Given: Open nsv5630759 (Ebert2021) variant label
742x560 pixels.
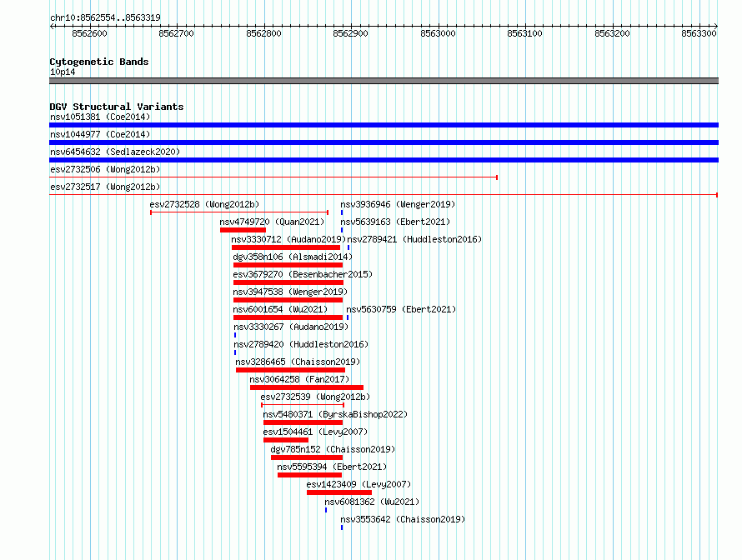Looking at the screenshot, I should tap(401, 309).
